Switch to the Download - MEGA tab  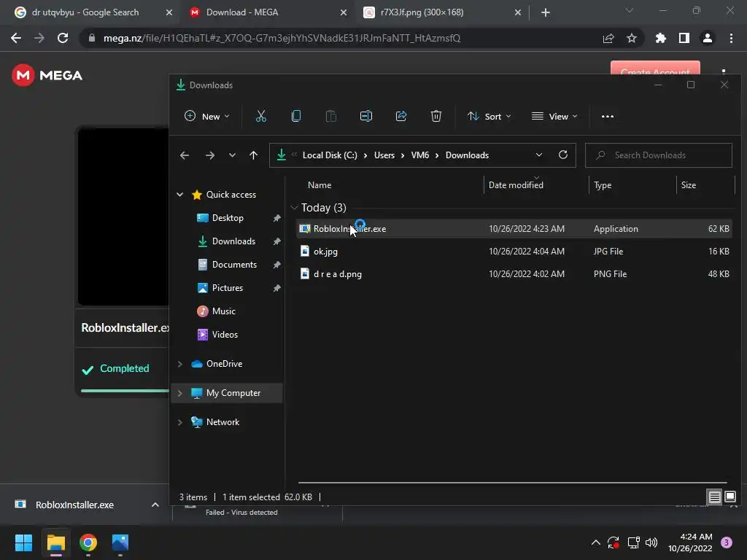point(242,12)
